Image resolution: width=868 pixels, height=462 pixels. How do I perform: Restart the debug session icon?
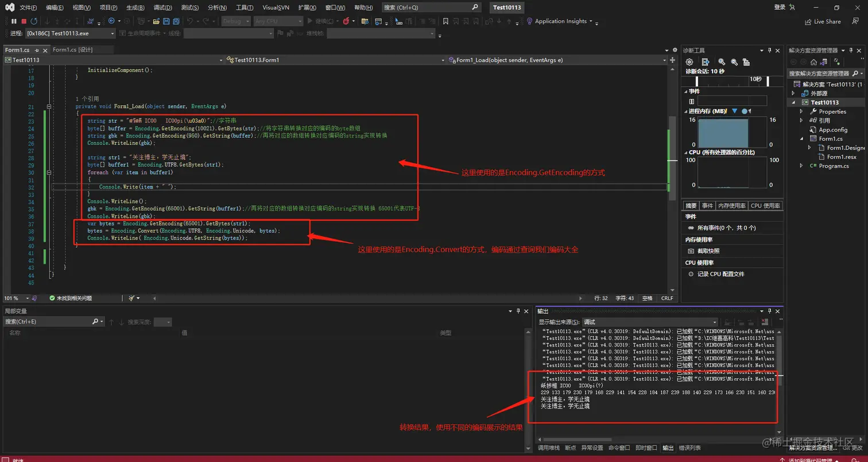(x=34, y=21)
